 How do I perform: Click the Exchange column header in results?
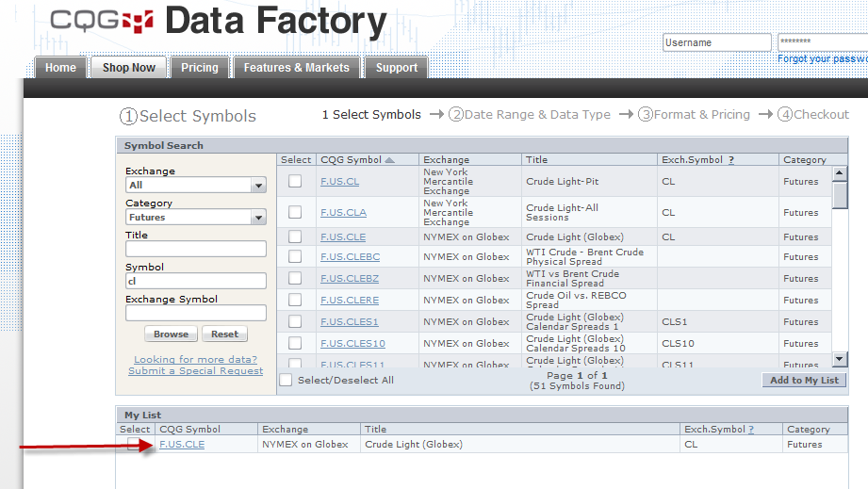469,160
